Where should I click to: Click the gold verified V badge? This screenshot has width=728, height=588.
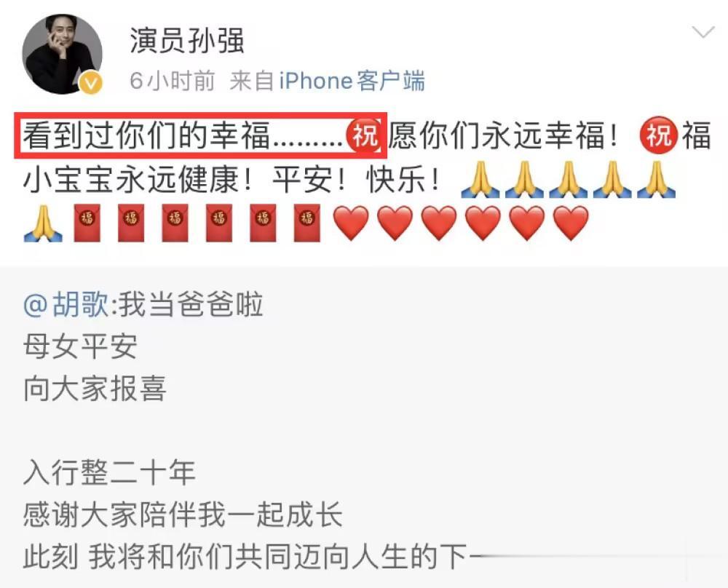90,83
